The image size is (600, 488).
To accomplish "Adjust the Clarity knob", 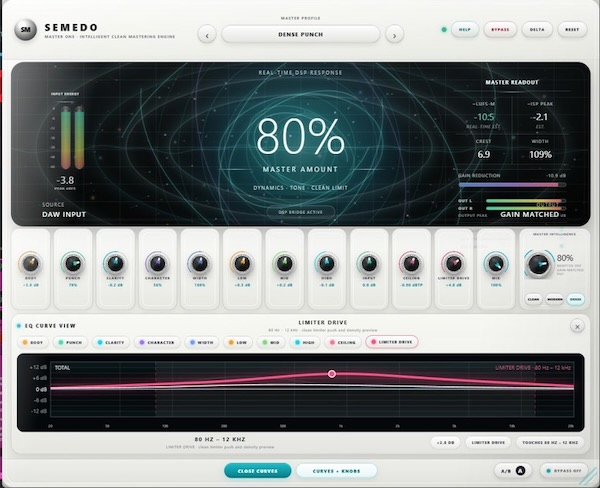I will (x=115, y=263).
